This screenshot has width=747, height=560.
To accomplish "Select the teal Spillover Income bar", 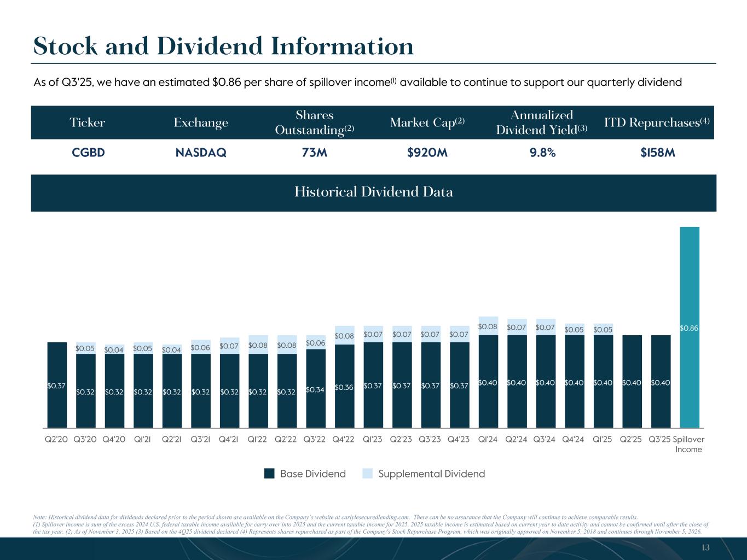I will [x=690, y=327].
